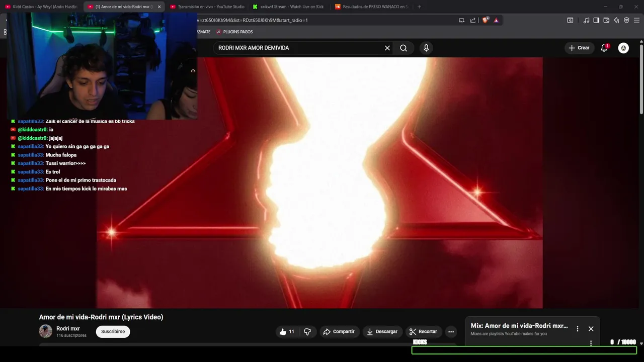
Task: Click chat message 'Es trol'
Action: tap(53, 172)
